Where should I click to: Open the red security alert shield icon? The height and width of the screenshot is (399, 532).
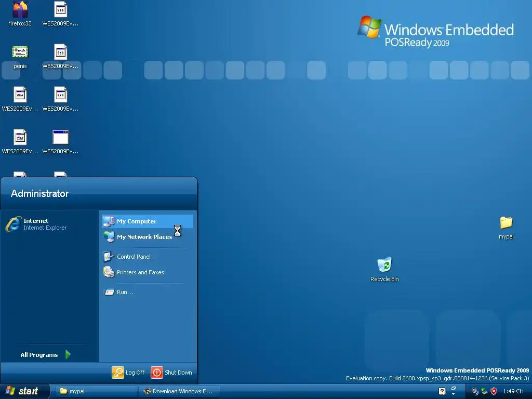(x=494, y=391)
